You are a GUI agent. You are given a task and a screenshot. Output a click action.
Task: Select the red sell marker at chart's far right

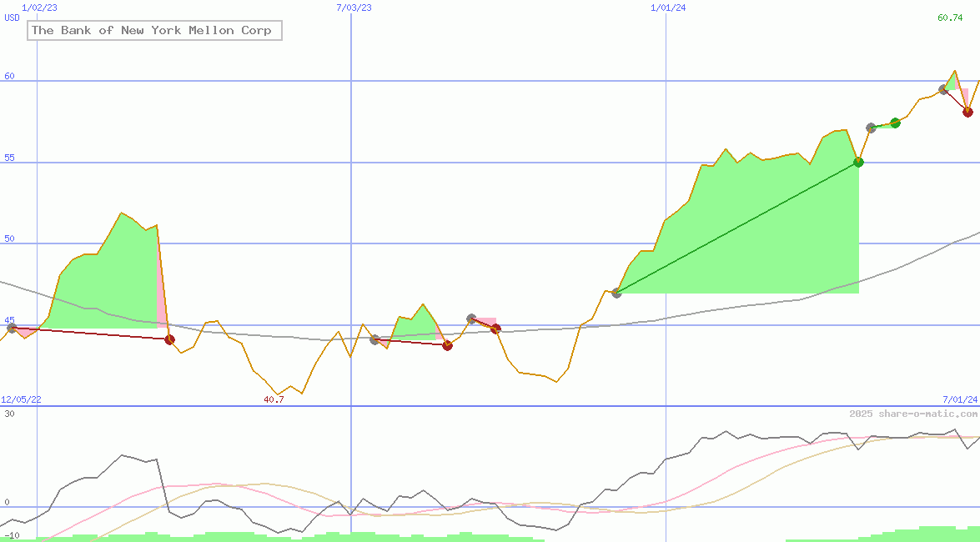[967, 111]
